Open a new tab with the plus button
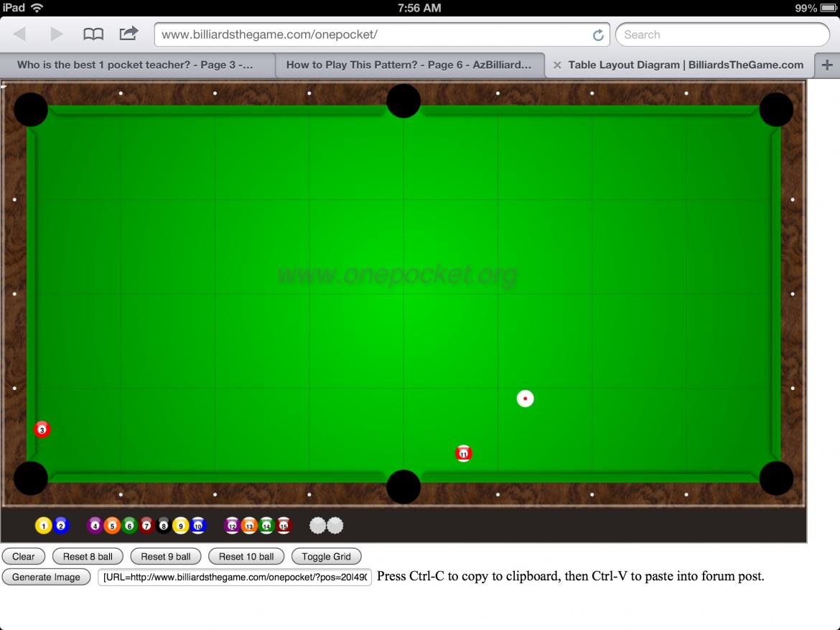This screenshot has height=630, width=840. [x=827, y=65]
